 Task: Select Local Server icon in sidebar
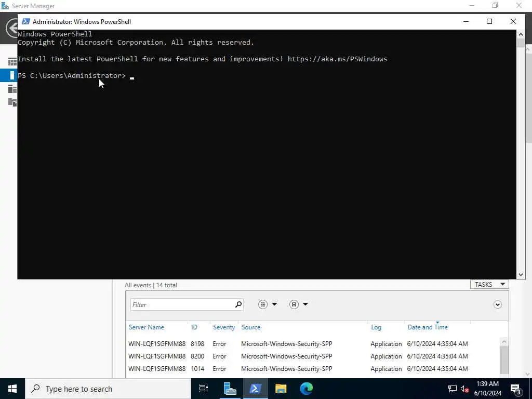pyautogui.click(x=12, y=75)
